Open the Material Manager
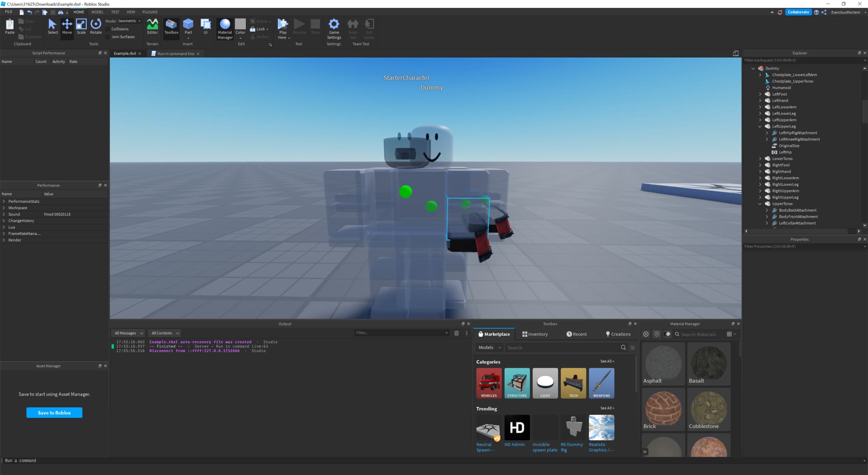The width and height of the screenshot is (868, 475). pyautogui.click(x=225, y=26)
